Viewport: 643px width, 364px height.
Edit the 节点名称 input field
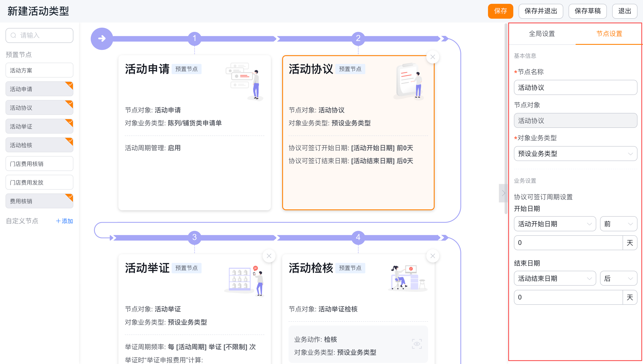575,87
